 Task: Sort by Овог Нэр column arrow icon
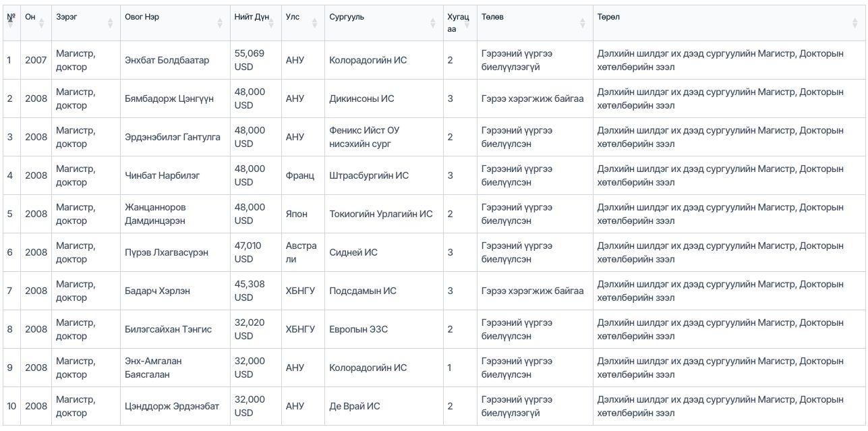point(220,23)
